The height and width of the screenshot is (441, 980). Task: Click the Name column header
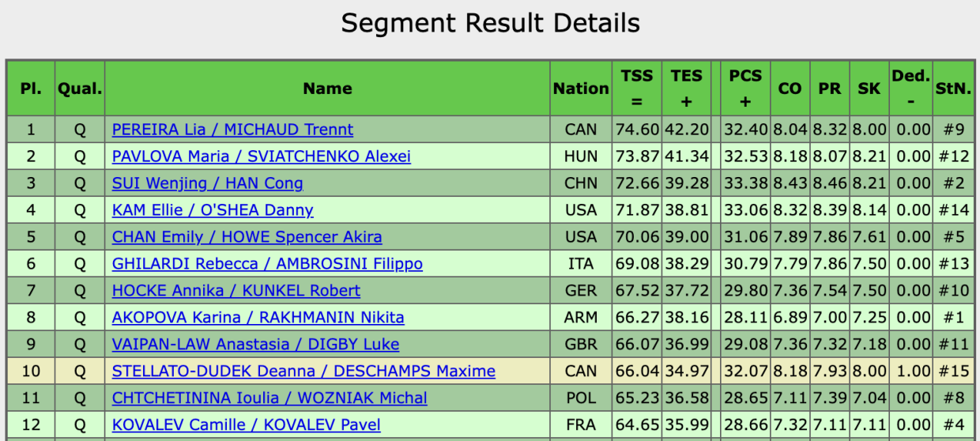click(327, 89)
